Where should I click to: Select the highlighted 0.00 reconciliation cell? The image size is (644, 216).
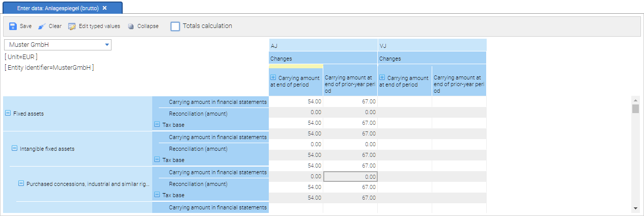[350, 177]
